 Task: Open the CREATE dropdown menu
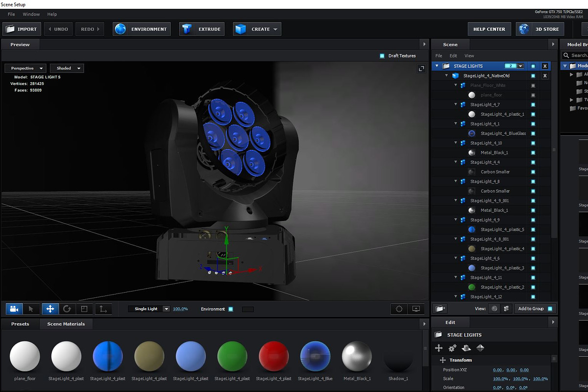[257, 29]
